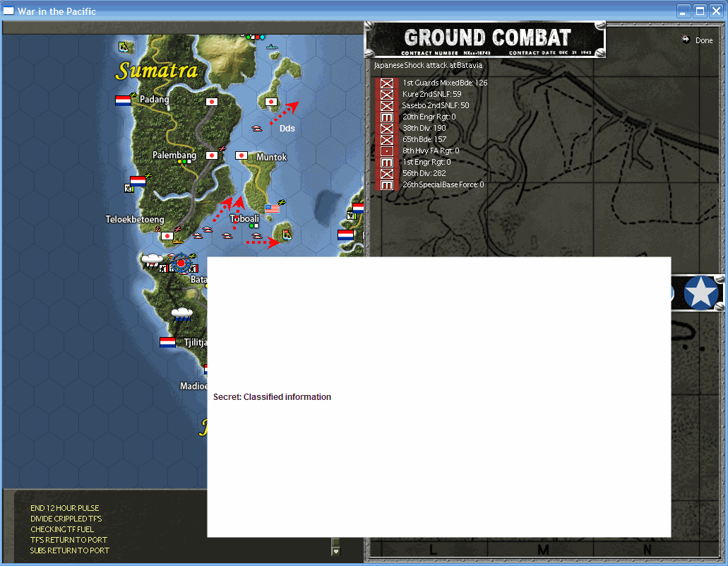Viewport: 728px width, 566px height.
Task: Select the 56th Div infantry icon
Action: point(387,174)
